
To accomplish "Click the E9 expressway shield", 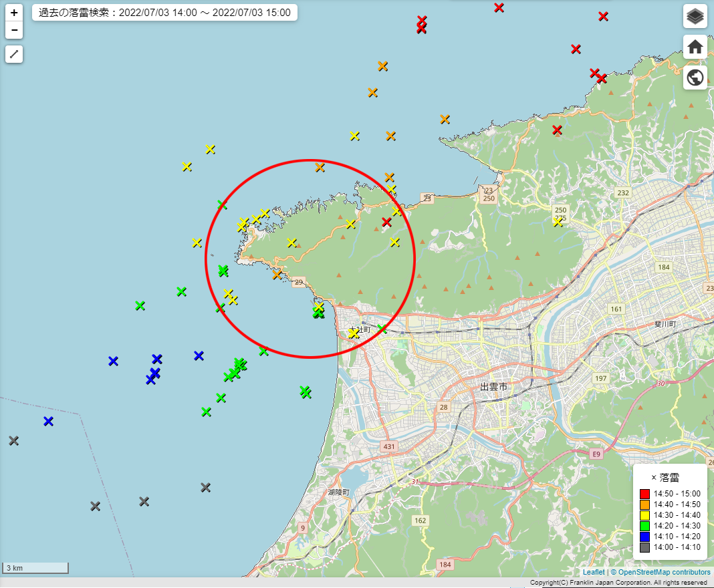I will 597,454.
